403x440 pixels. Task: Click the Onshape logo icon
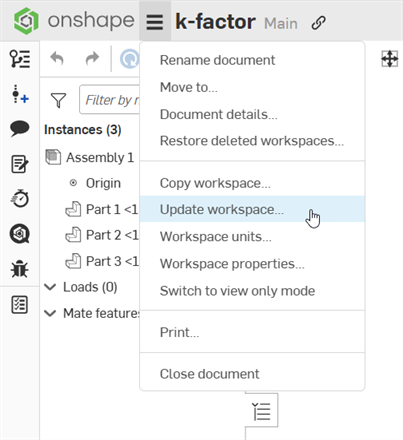[x=26, y=21]
